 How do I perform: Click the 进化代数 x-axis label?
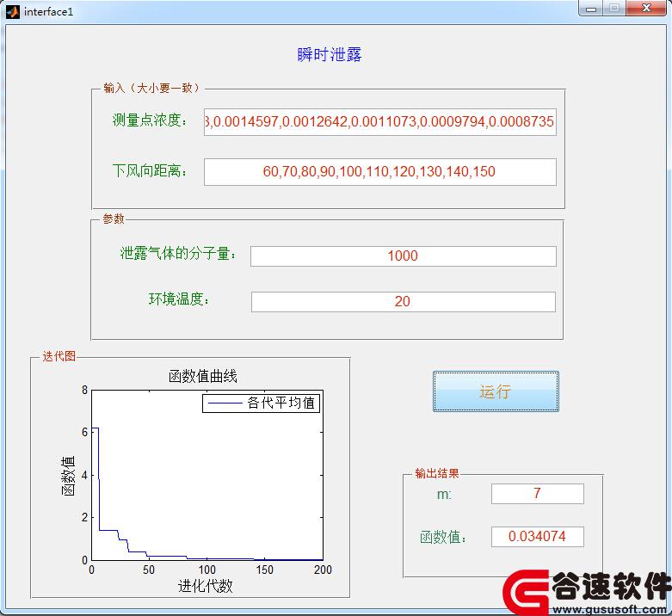pyautogui.click(x=206, y=586)
